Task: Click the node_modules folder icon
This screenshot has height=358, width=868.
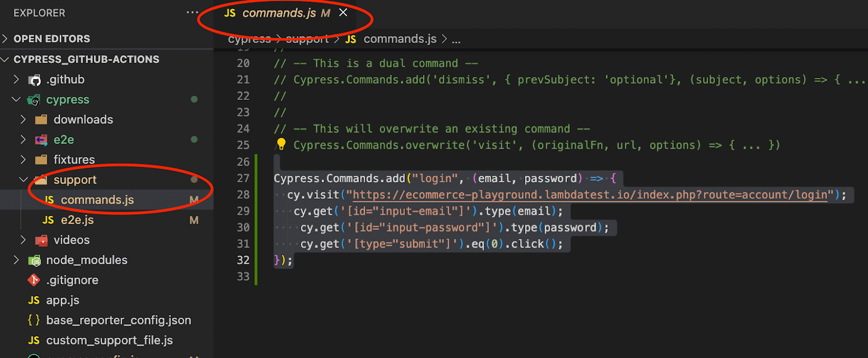Action: pos(35,260)
